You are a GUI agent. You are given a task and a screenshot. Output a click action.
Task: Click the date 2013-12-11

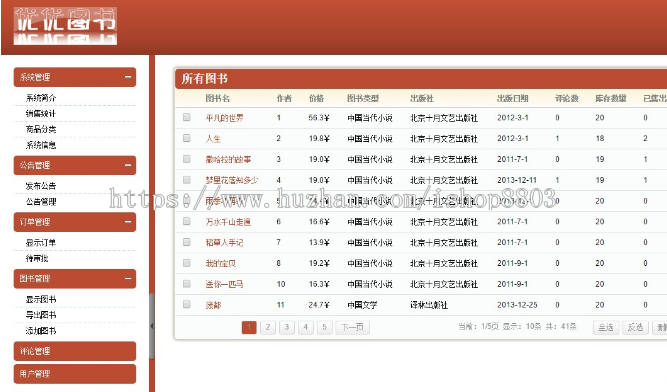(517, 180)
